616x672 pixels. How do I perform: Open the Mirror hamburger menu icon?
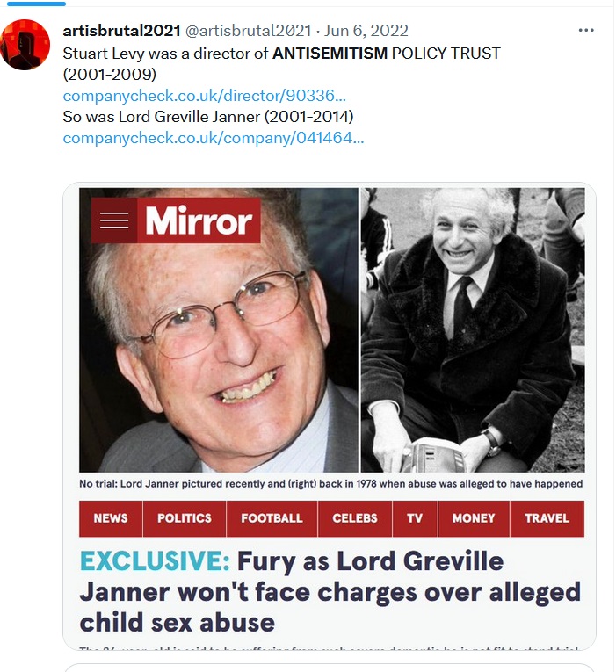coord(114,220)
